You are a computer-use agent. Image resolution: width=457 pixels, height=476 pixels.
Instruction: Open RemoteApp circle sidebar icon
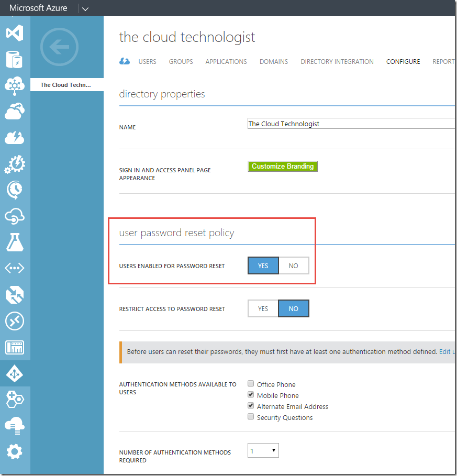(15, 321)
